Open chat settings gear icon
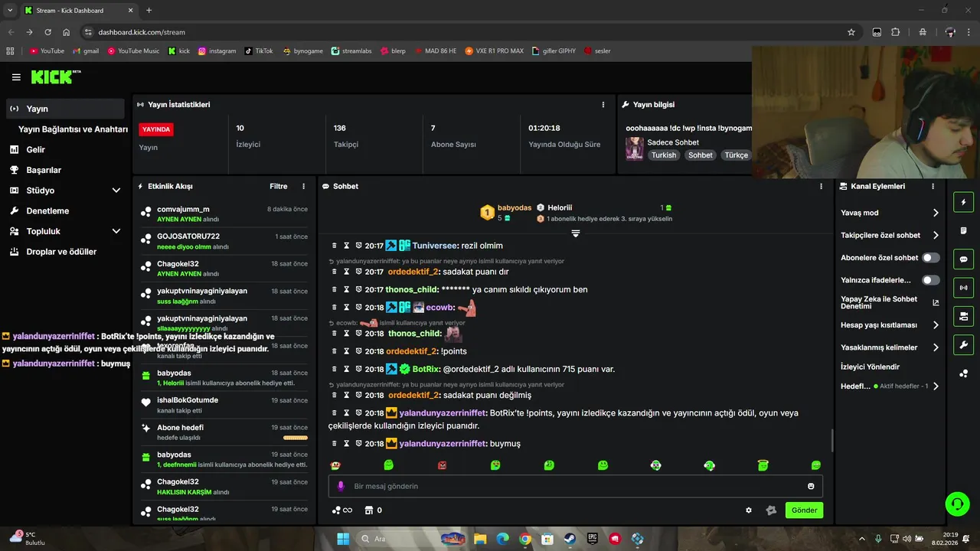Image resolution: width=980 pixels, height=551 pixels. [749, 510]
